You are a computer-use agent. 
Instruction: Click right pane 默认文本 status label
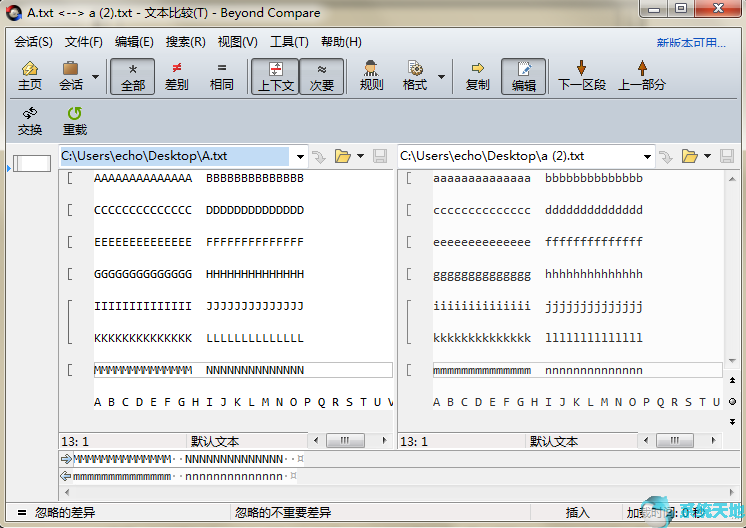(x=554, y=441)
